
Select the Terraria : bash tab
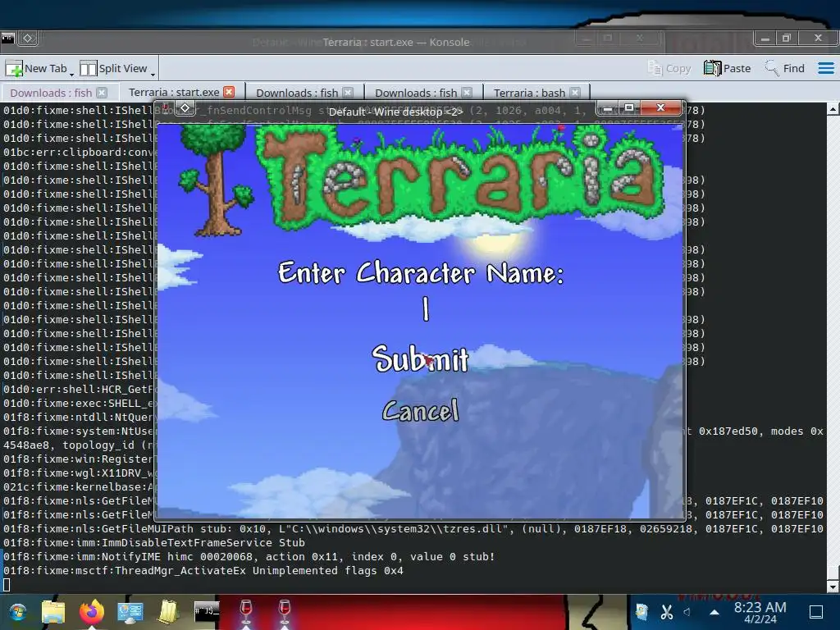529,93
